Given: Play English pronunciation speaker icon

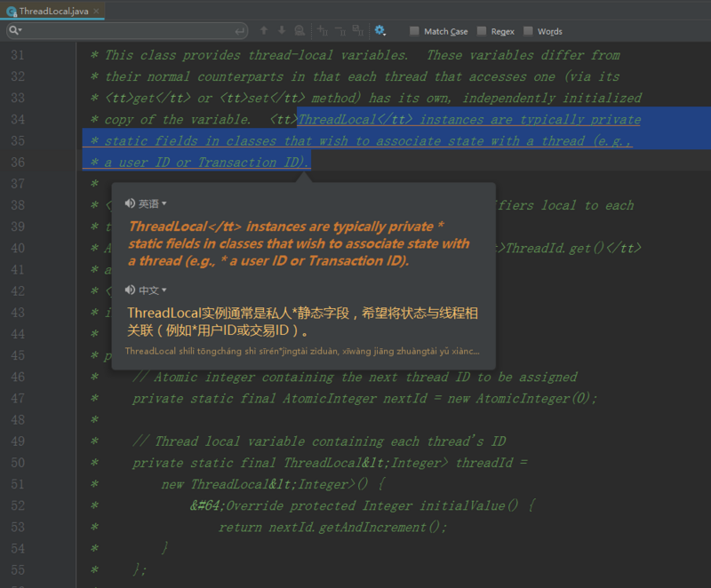Looking at the screenshot, I should coord(130,203).
